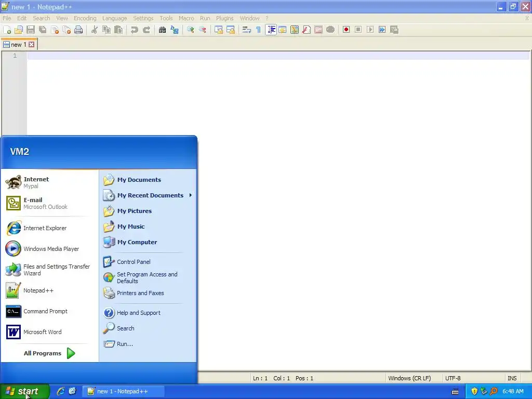Launch Windows Media Player
Screen dimensions: 532x399
[x=49, y=249]
